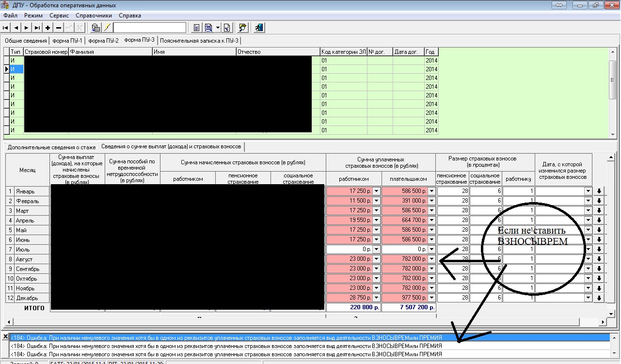
Task: Switch to the Общие сведения tab
Action: [x=26, y=41]
